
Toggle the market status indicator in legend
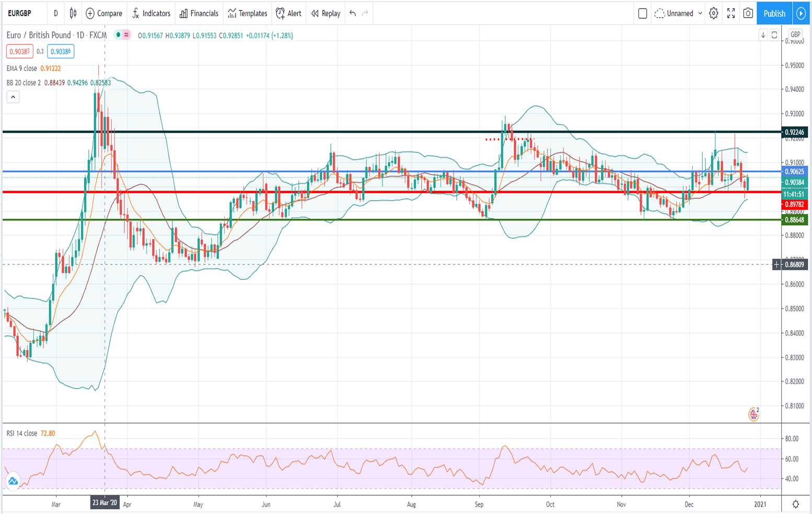(x=119, y=35)
